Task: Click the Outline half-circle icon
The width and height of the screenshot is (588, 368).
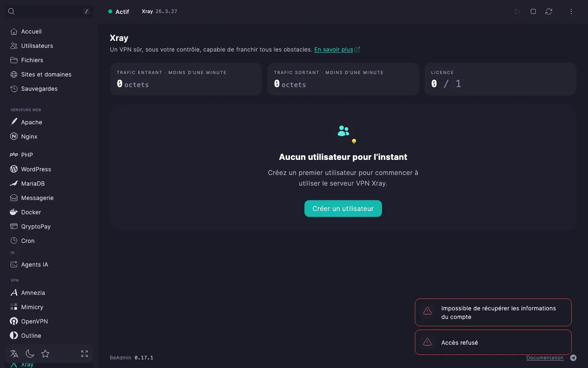Action: point(14,335)
